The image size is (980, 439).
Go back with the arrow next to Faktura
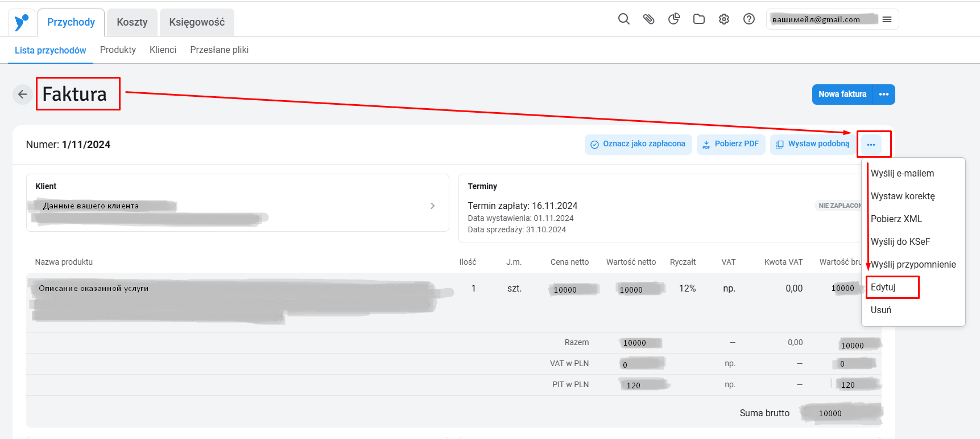click(23, 95)
